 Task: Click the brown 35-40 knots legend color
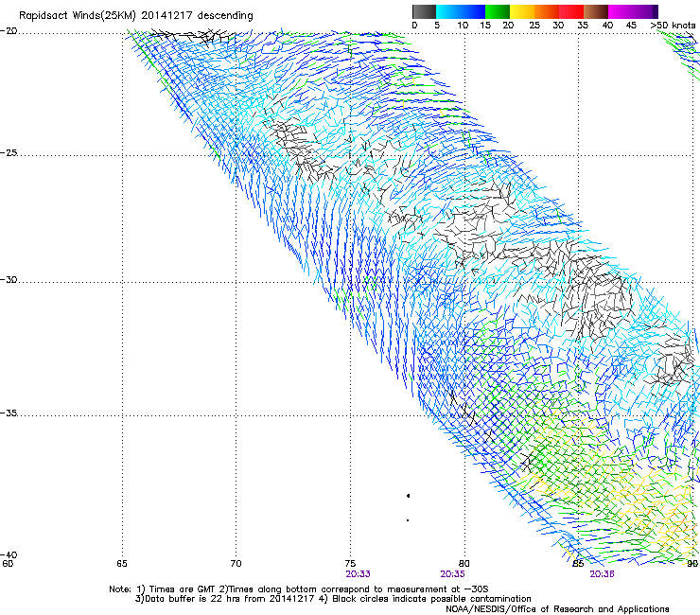(x=596, y=11)
